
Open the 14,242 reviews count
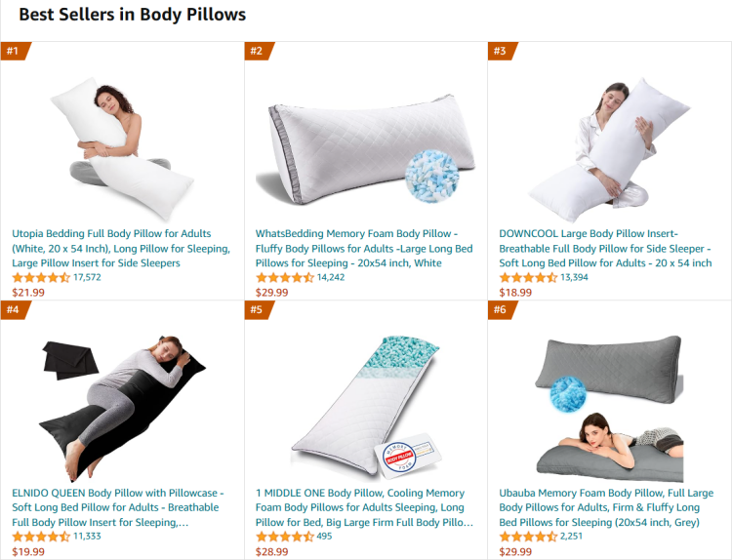point(331,277)
